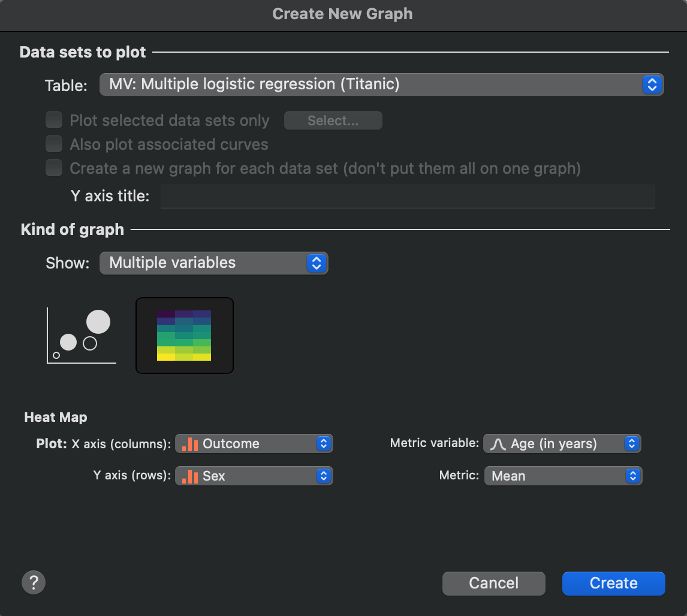Toggle Also plot associated curves checkbox

tap(55, 144)
